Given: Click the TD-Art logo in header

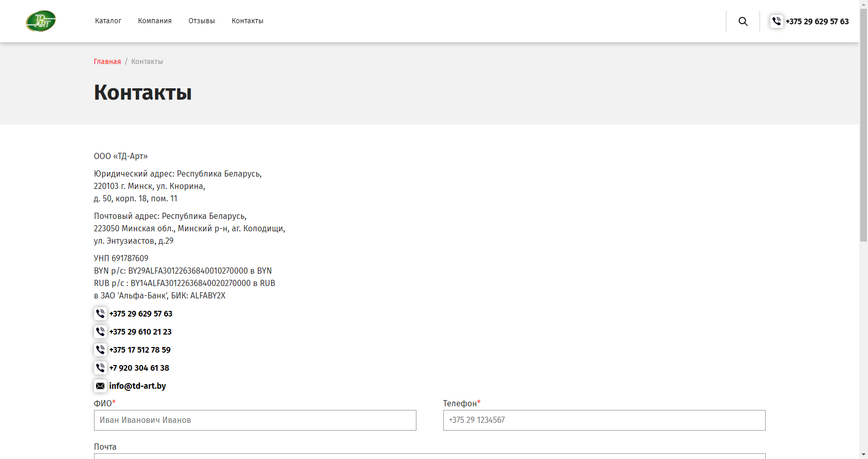Looking at the screenshot, I should [41, 21].
